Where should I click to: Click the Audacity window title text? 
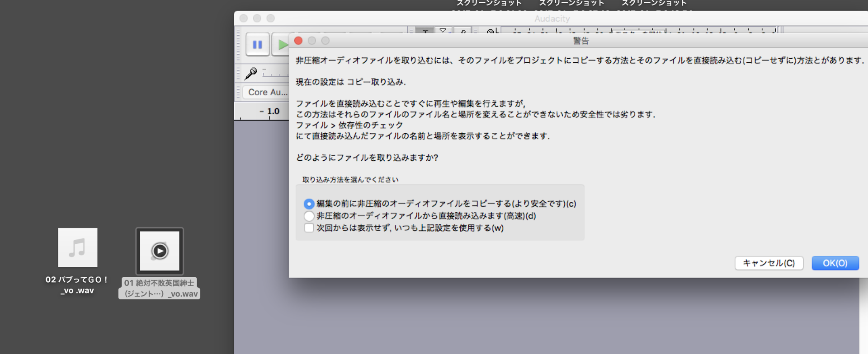tap(552, 19)
